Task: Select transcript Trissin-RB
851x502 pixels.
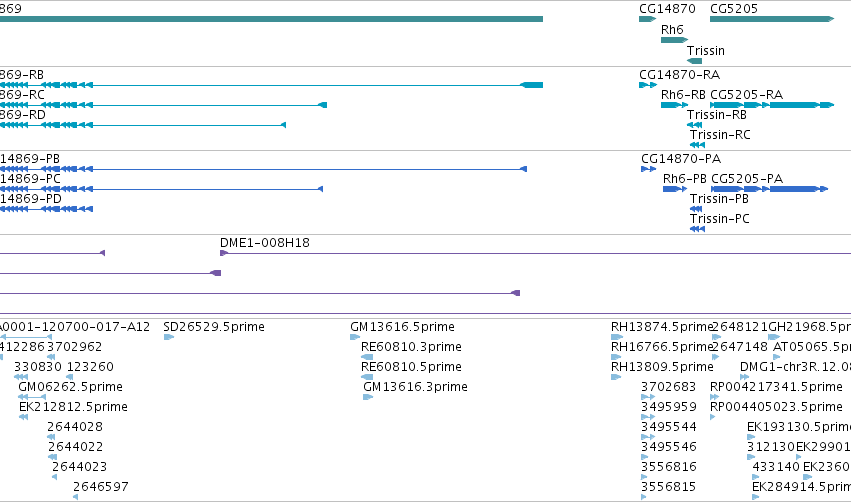Action: click(x=694, y=125)
